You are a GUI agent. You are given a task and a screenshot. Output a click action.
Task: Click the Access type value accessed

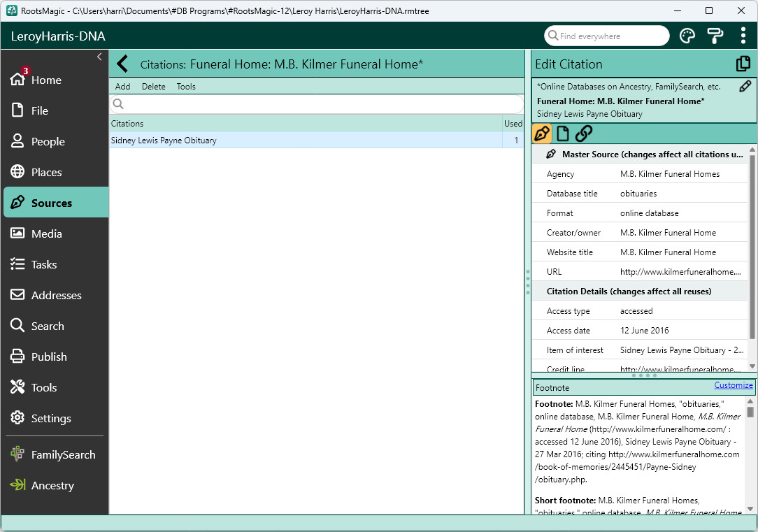click(636, 310)
